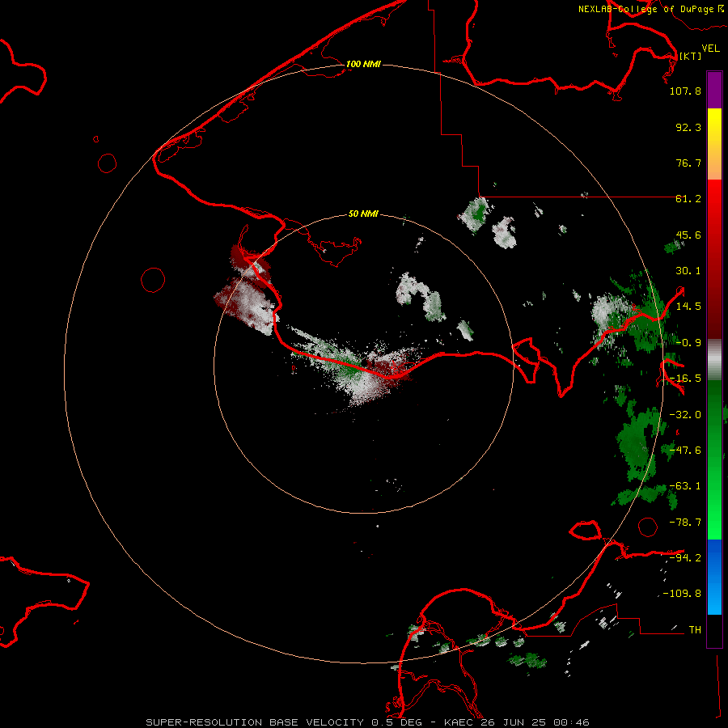The height and width of the screenshot is (728, 728).
Task: Select the -47.6 value on the velocity scale
Action: (x=685, y=451)
